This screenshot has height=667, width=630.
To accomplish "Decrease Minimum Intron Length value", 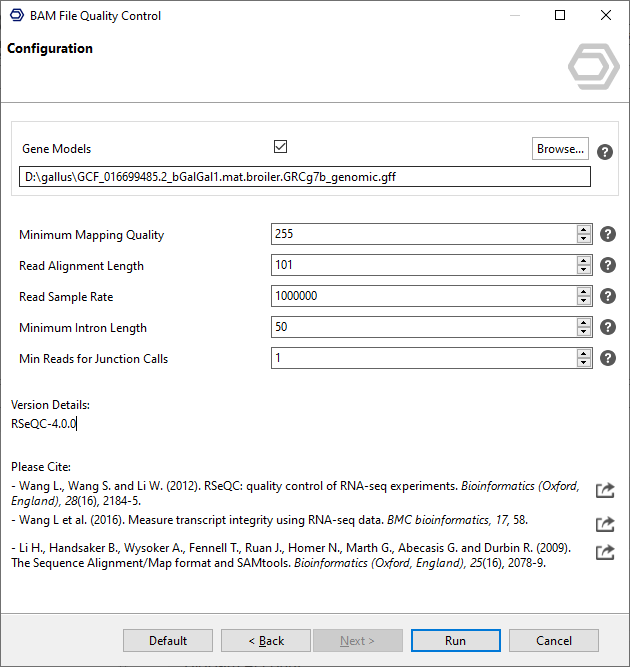I will point(584,332).
